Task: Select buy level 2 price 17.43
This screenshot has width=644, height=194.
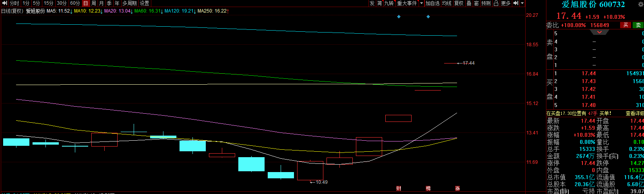Action: 588,81
